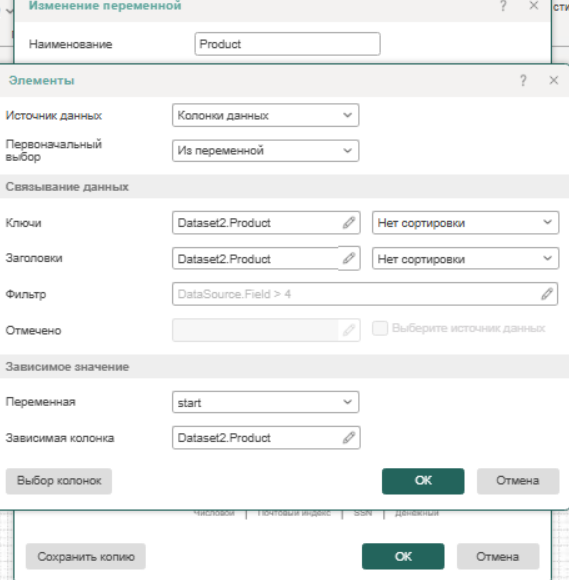The height and width of the screenshot is (580, 569).
Task: Open help in Изменение переменной window
Action: (x=503, y=6)
